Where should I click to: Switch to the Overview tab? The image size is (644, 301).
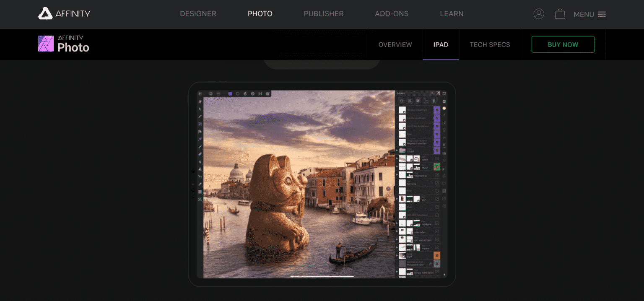tap(395, 44)
